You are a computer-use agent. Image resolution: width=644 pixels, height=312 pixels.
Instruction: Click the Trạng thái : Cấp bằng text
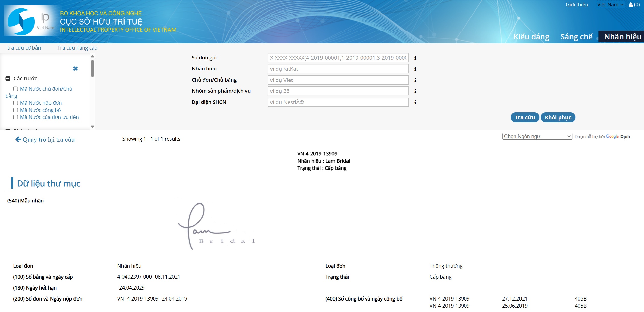[322, 168]
